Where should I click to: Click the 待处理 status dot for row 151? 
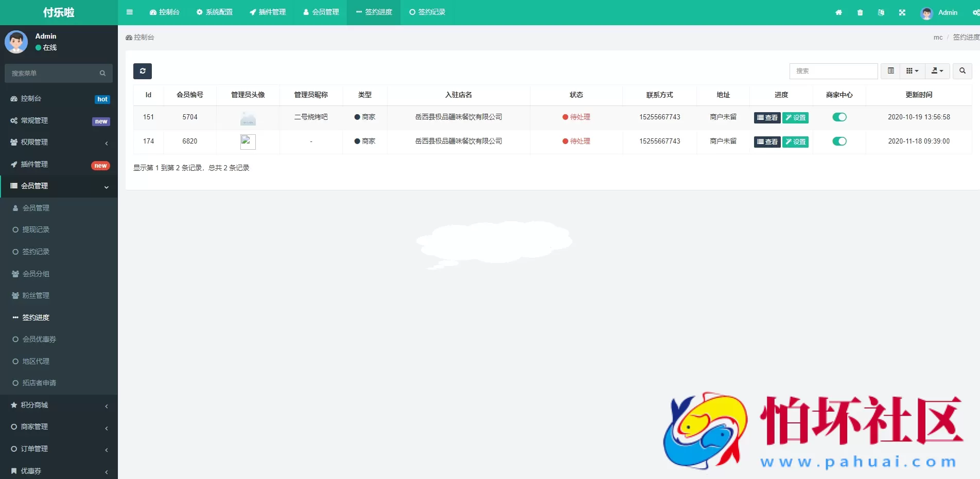click(565, 117)
